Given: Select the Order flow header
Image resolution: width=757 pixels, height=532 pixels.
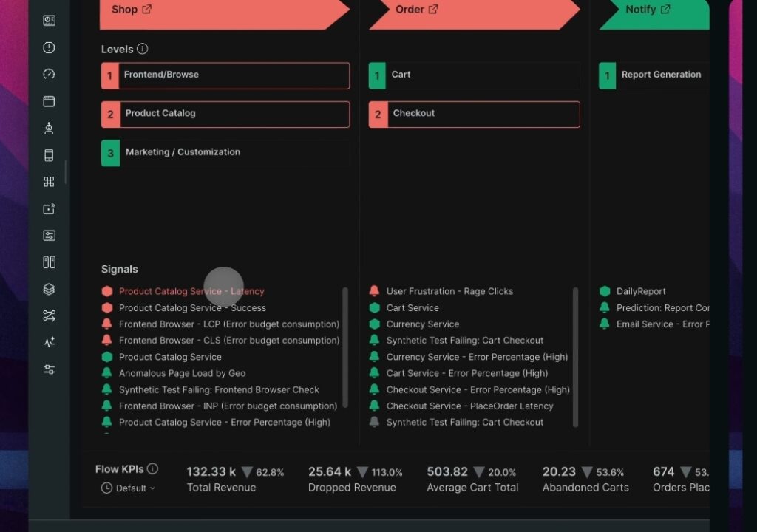Looking at the screenshot, I should (x=410, y=10).
